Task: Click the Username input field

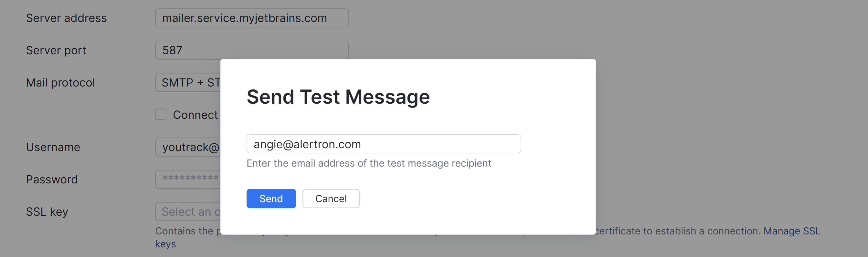Action: 188,147
